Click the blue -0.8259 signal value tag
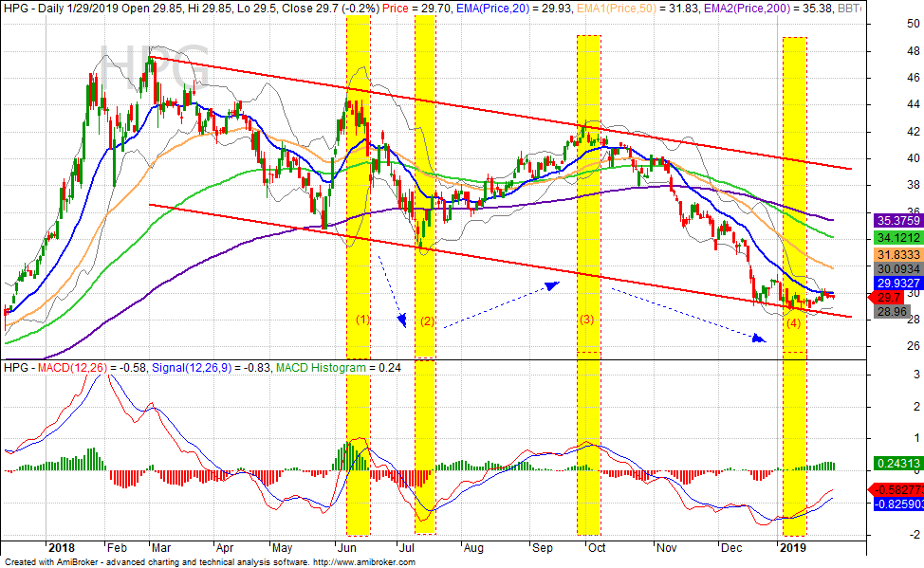The height and width of the screenshot is (568, 924). point(896,504)
